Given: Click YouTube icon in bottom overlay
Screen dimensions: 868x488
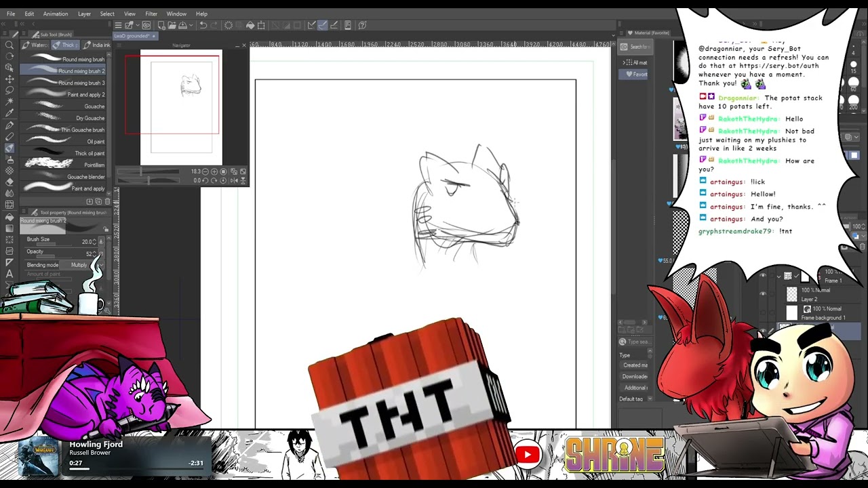Looking at the screenshot, I should 528,454.
